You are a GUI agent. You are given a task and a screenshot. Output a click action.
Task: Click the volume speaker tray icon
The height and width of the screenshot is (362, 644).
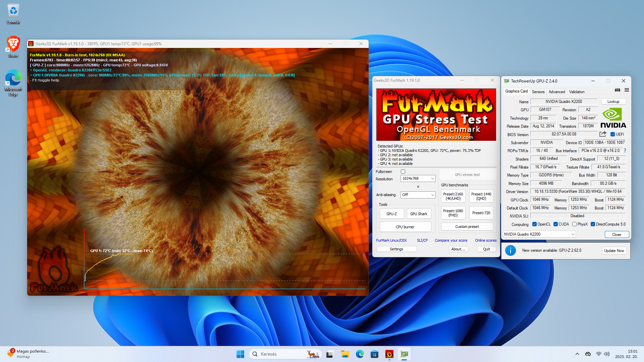(x=607, y=354)
